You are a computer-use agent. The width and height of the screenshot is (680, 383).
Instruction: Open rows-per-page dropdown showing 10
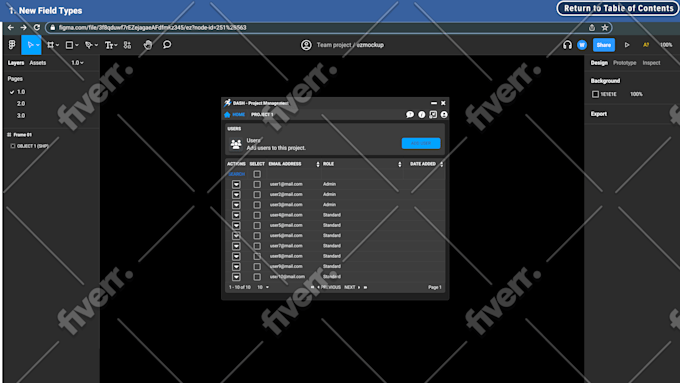[263, 287]
